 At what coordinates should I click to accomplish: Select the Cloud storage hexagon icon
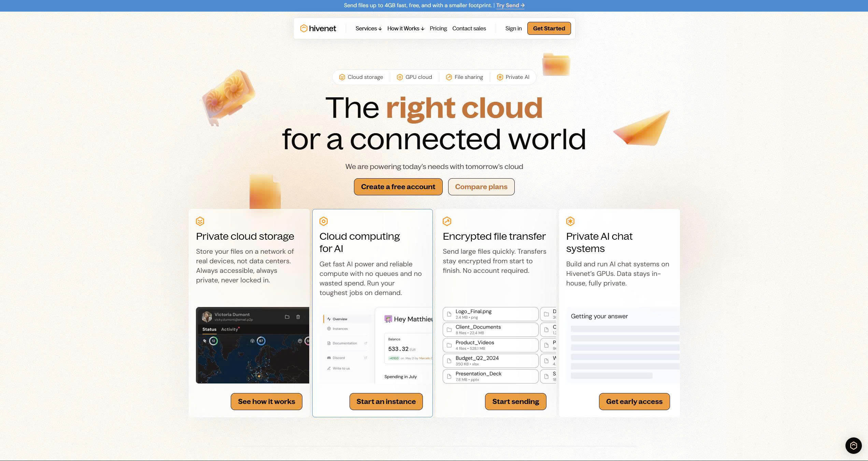pos(342,77)
